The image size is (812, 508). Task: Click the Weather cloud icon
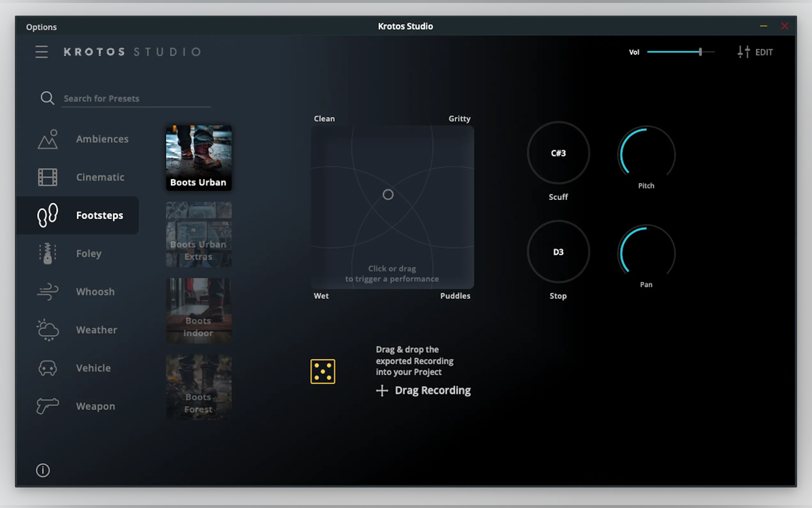pyautogui.click(x=47, y=330)
